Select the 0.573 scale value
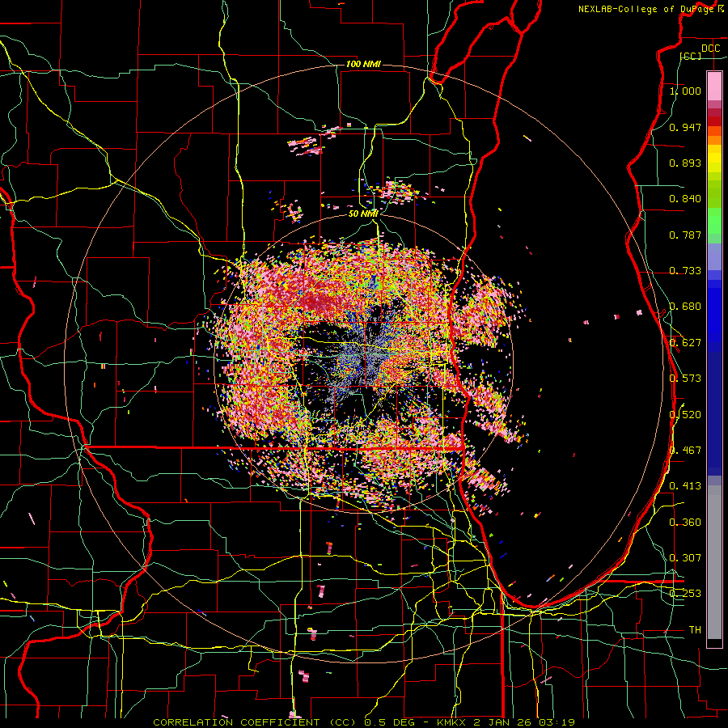Viewport: 728px width, 728px height. [685, 379]
